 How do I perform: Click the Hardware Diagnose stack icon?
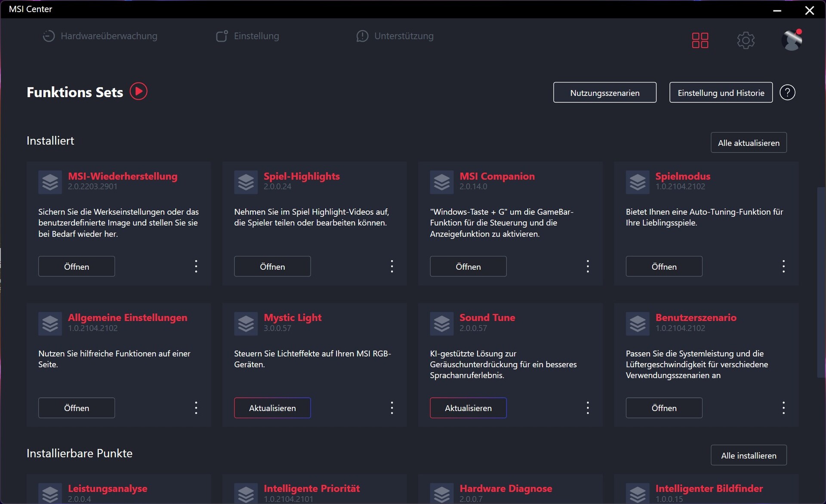(442, 494)
